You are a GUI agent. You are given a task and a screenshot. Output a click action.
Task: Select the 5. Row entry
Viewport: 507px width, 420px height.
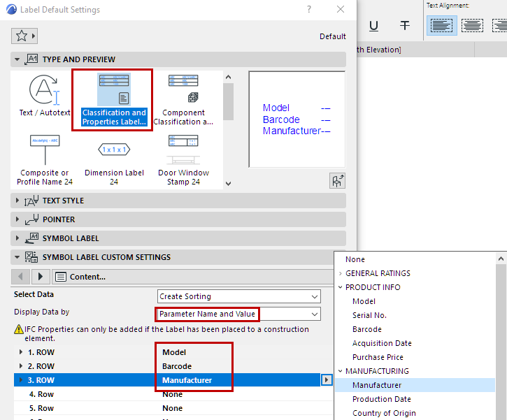[173, 408]
